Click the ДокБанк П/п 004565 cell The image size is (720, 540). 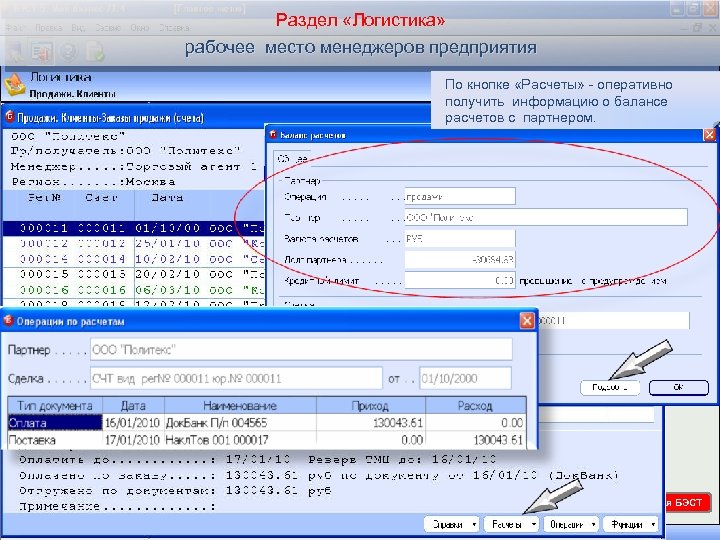[x=240, y=422]
